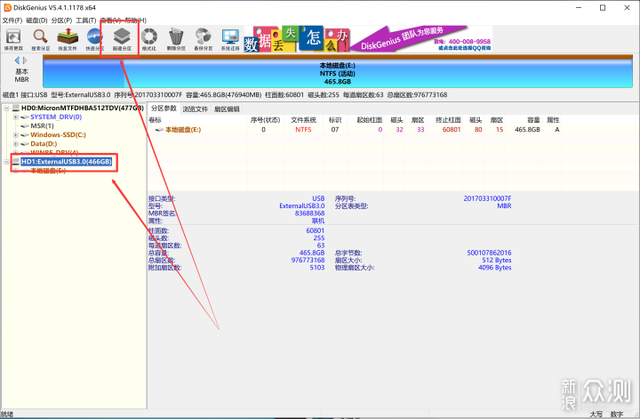640x419 pixels.
Task: Click the ExternalUSB3.0 model value in details
Action: click(302, 206)
